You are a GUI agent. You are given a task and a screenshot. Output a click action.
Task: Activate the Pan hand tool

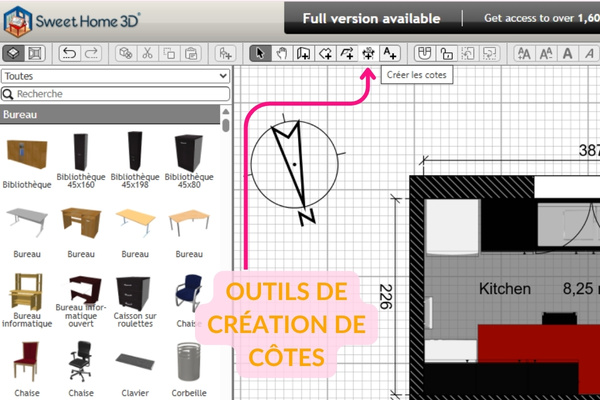pyautogui.click(x=282, y=53)
